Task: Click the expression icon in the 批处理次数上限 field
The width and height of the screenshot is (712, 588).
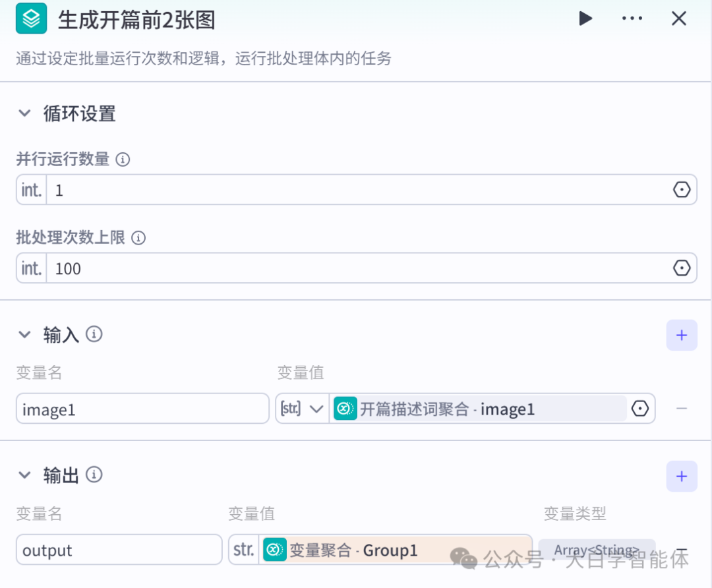Action: pyautogui.click(x=681, y=268)
